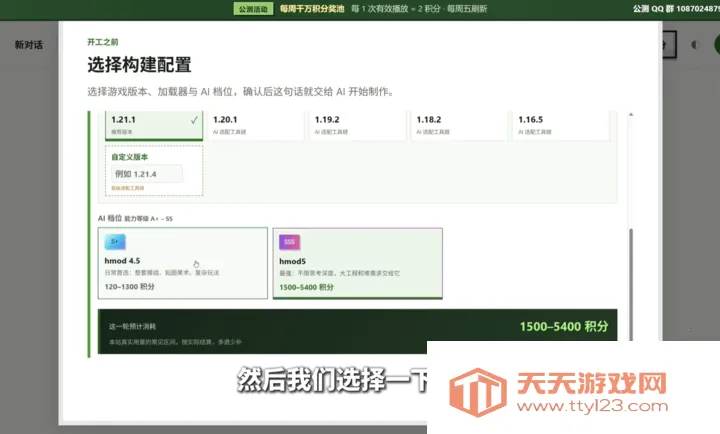The height and width of the screenshot is (434, 720).
Task: Choose game version 1.20.1
Action: tap(256, 125)
